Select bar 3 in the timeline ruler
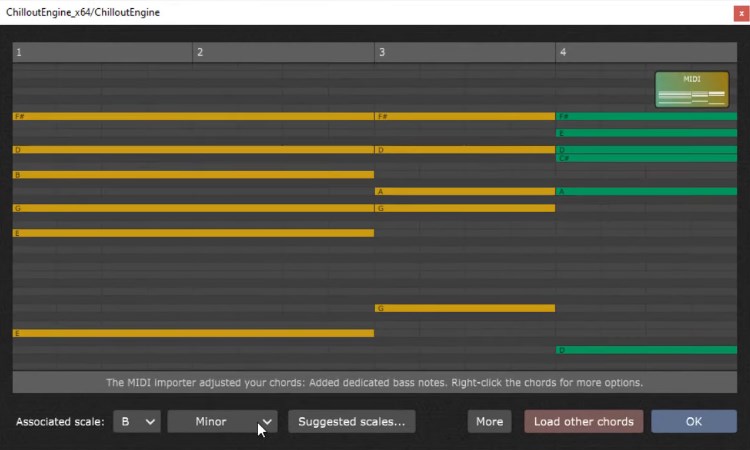Screen dimensions: 750x450 [465, 52]
